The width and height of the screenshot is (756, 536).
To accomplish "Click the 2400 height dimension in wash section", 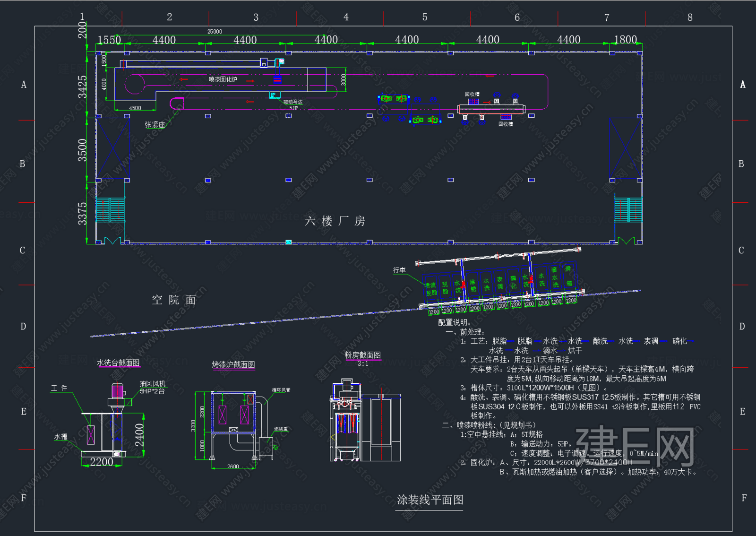I will pyautogui.click(x=139, y=435).
